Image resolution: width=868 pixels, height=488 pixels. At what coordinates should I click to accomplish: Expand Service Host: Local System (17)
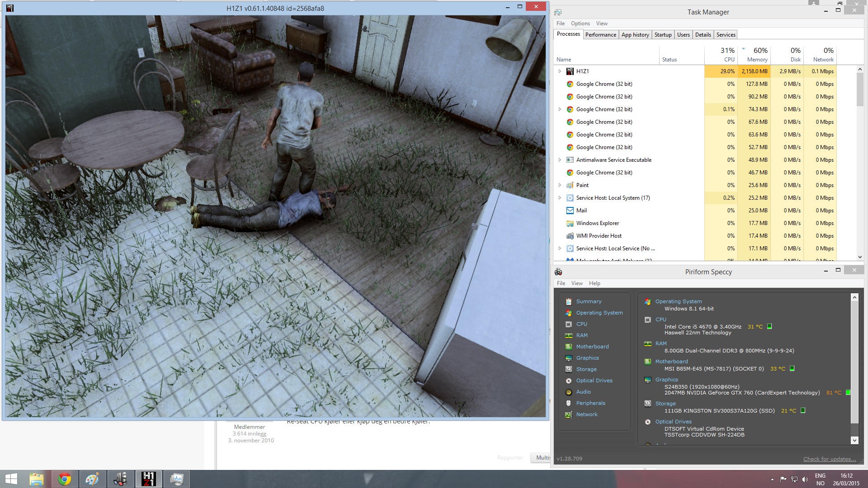pyautogui.click(x=560, y=198)
